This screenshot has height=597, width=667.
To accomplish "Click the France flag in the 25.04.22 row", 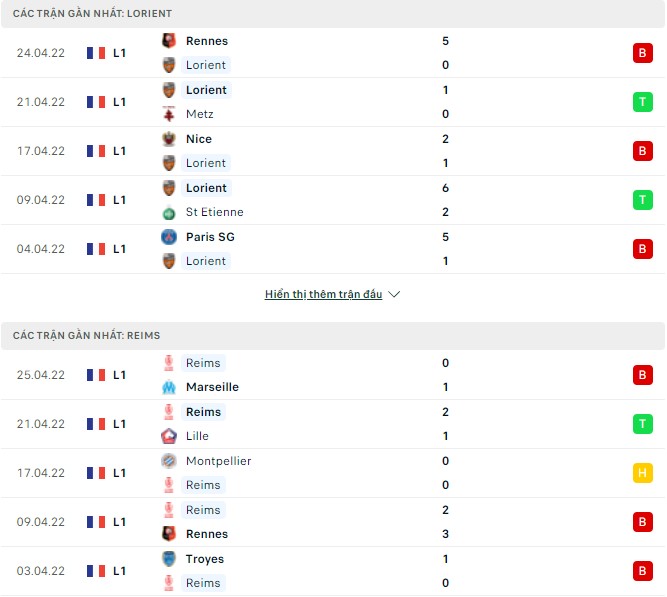I will click(x=96, y=375).
